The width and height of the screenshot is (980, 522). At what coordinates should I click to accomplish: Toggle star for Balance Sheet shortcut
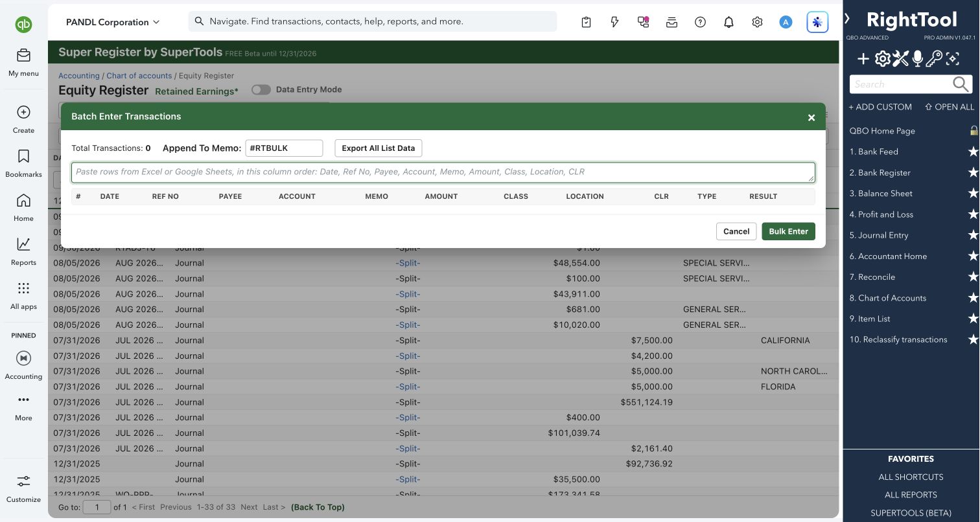click(973, 193)
